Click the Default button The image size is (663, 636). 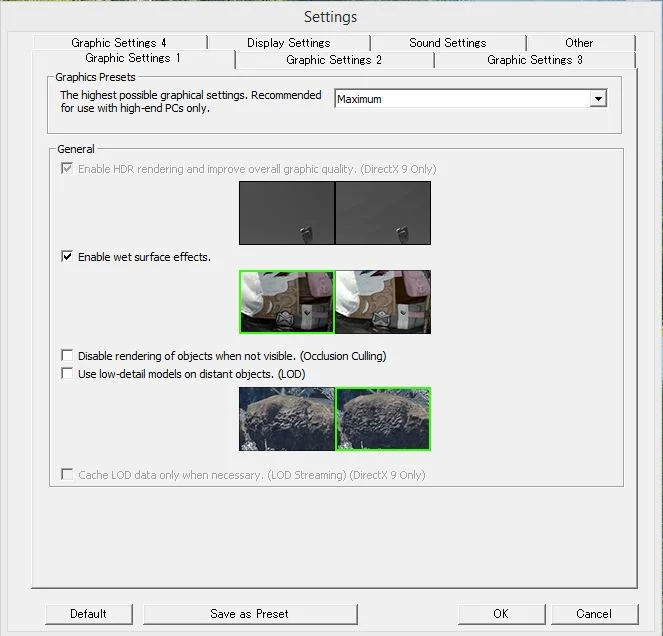tap(88, 614)
